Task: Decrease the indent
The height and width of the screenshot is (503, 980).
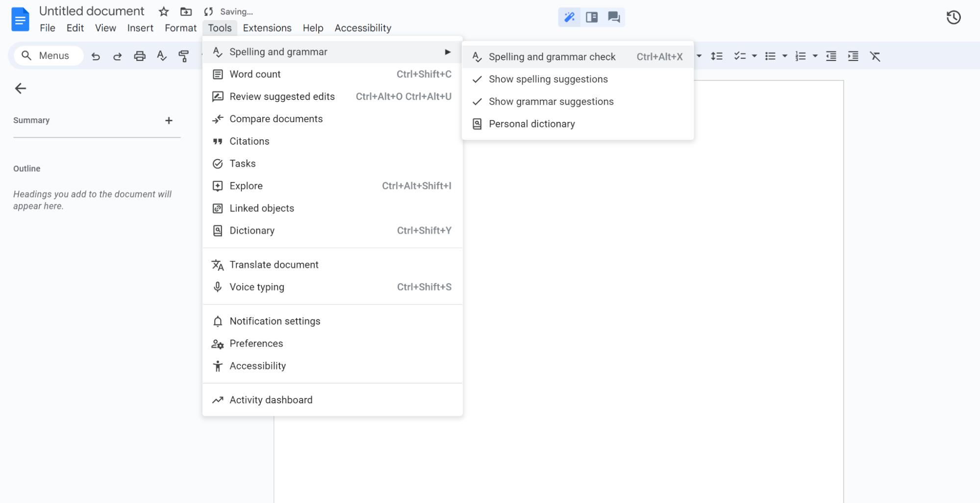Action: coord(831,56)
